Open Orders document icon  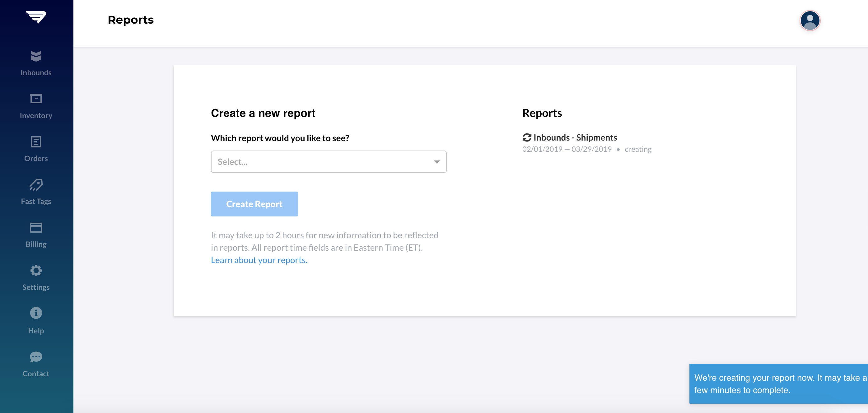(36, 142)
